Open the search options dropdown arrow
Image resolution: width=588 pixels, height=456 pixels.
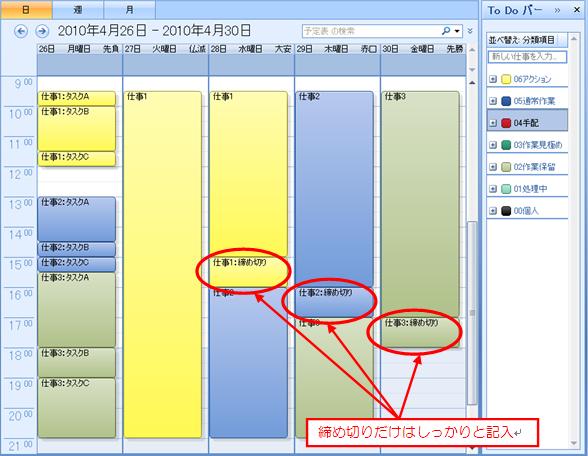coord(457,31)
